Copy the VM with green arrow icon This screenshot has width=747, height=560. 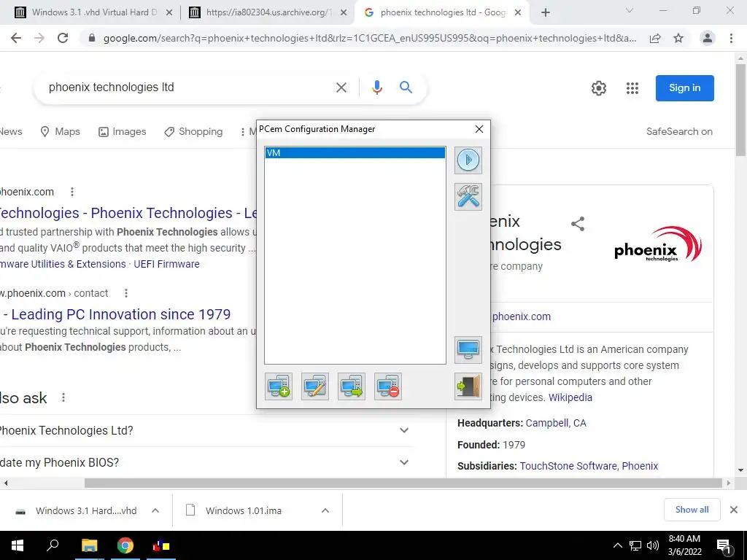pos(352,386)
